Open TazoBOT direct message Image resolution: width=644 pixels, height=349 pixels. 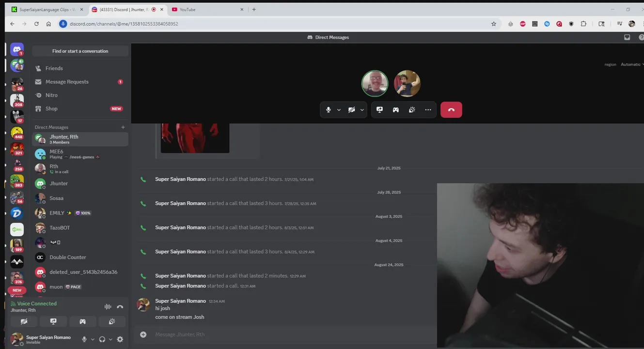[80, 228]
